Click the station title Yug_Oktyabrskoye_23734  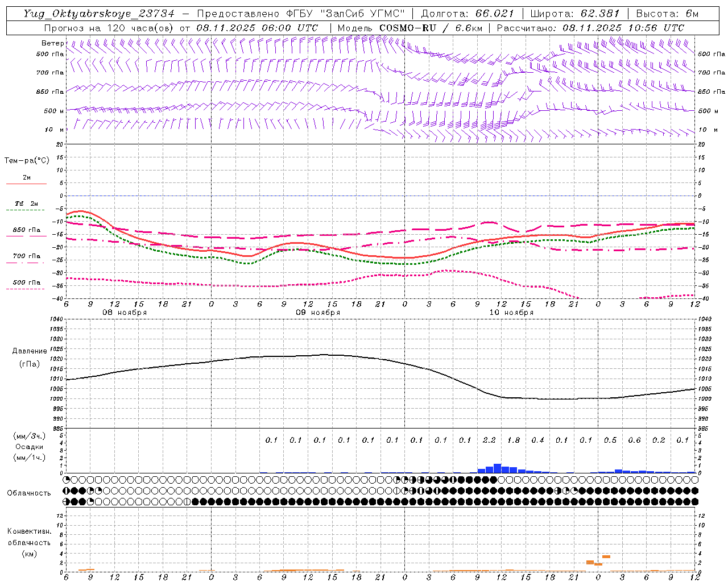pos(98,14)
